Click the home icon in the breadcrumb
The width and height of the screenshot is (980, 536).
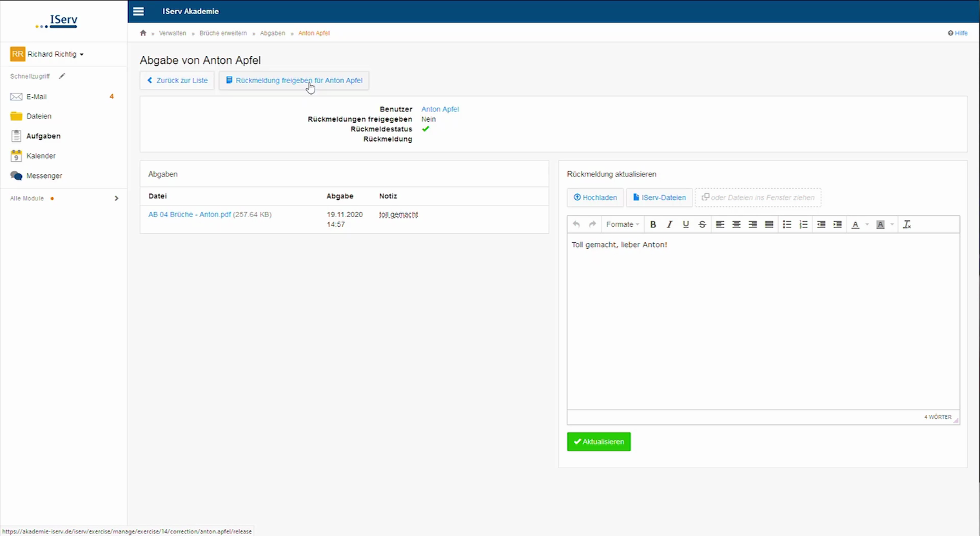pyautogui.click(x=143, y=33)
